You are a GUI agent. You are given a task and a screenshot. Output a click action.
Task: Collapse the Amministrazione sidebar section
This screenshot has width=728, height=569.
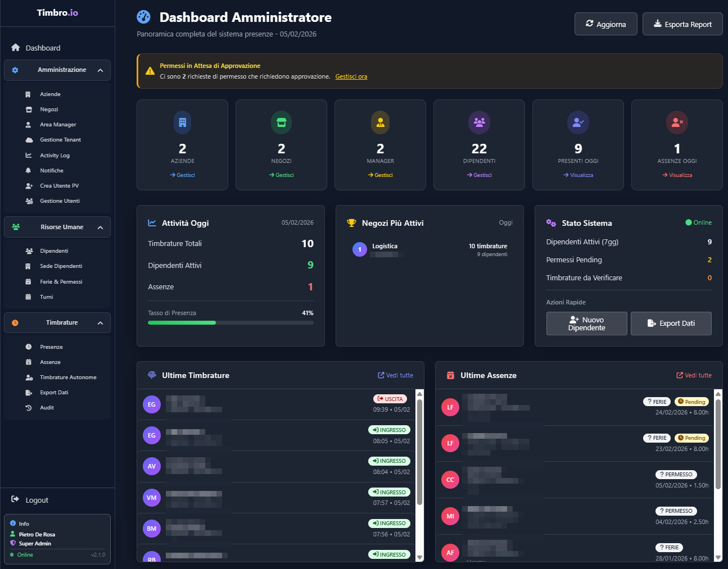[100, 70]
